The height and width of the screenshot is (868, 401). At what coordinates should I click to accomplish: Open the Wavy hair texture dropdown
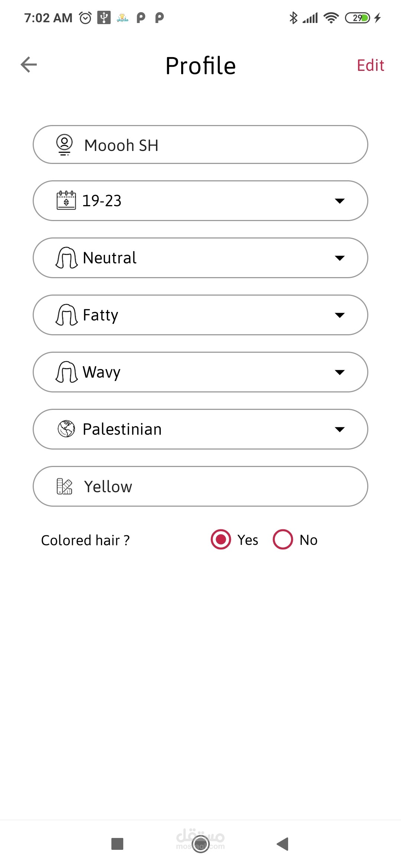[x=339, y=372]
